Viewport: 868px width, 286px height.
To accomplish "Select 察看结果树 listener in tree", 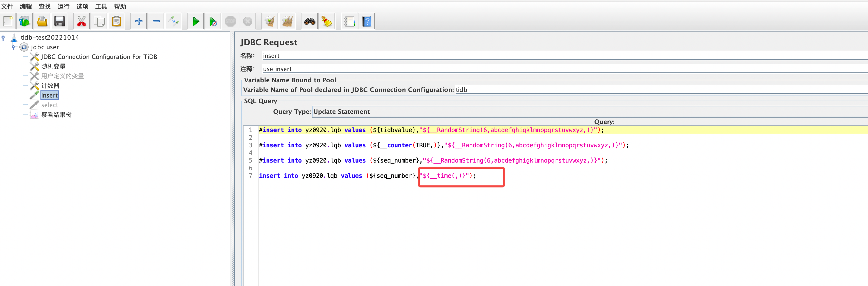I will click(56, 115).
